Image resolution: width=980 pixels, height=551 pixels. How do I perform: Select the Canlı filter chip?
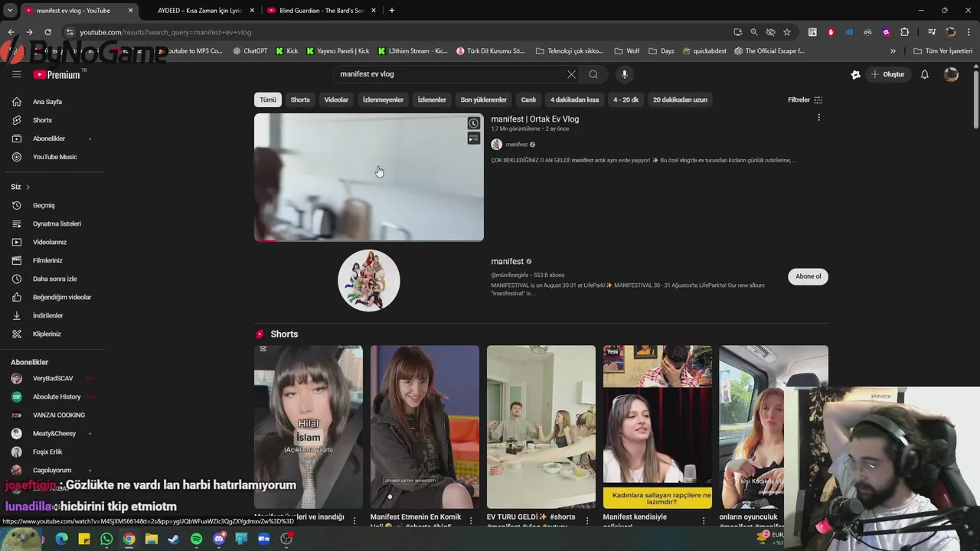[x=528, y=99]
